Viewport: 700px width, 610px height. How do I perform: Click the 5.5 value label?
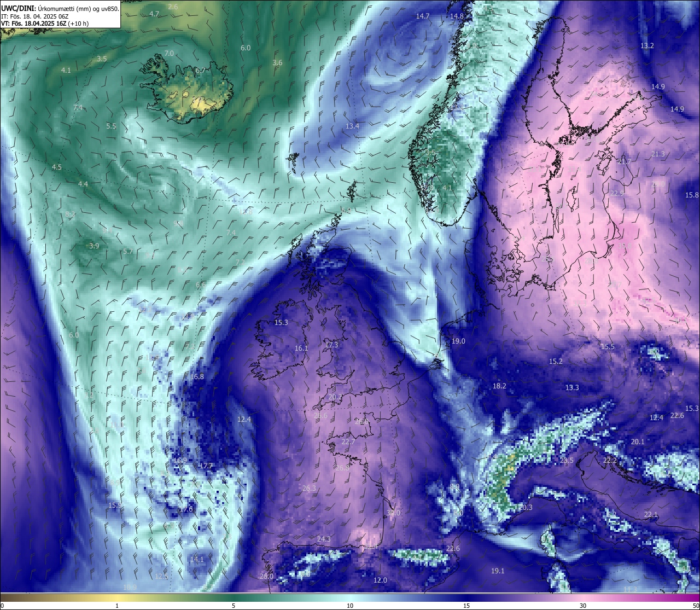pos(111,126)
